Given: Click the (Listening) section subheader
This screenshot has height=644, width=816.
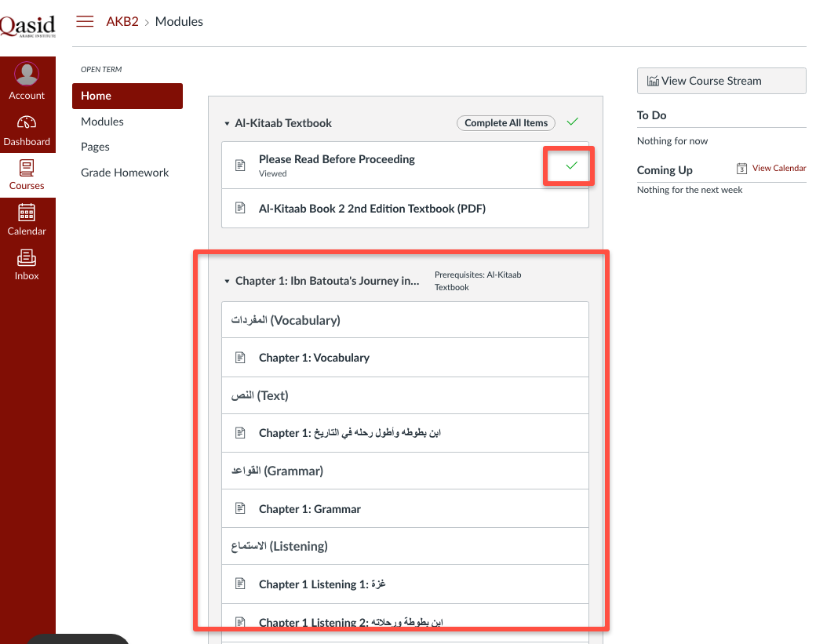Looking at the screenshot, I should tap(279, 546).
